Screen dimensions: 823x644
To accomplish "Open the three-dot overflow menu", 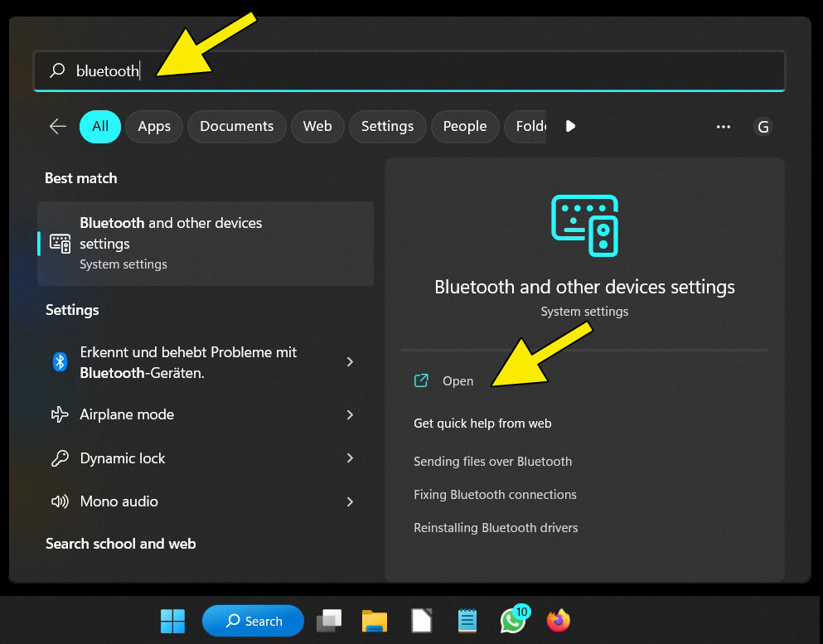I will tap(723, 126).
